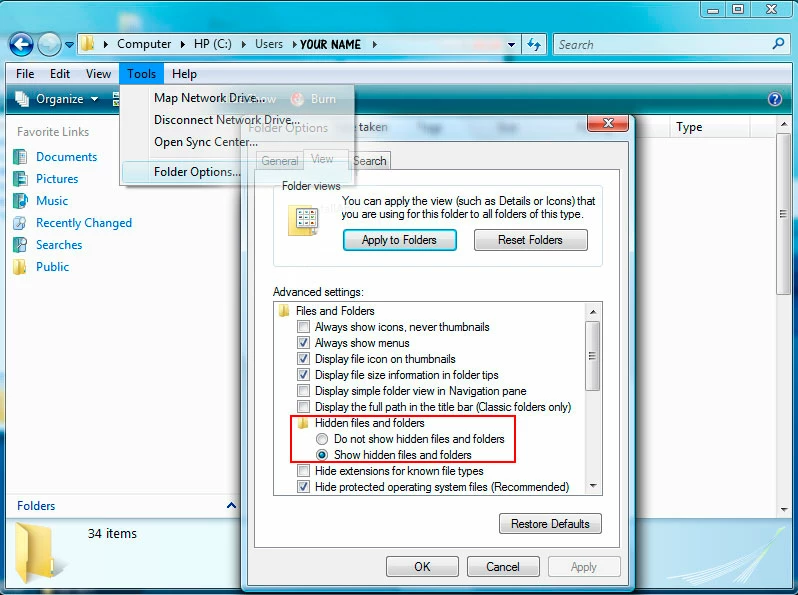The image size is (798, 595).
Task: Open the recent pages dropdown arrow
Action: [x=69, y=45]
